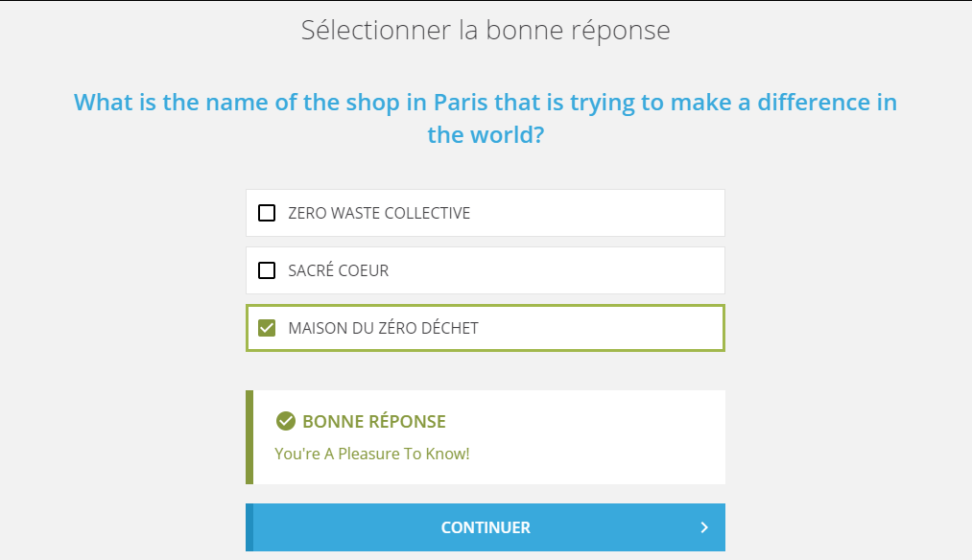Click the CONTINUER button text
The width and height of the screenshot is (972, 560).
486,527
